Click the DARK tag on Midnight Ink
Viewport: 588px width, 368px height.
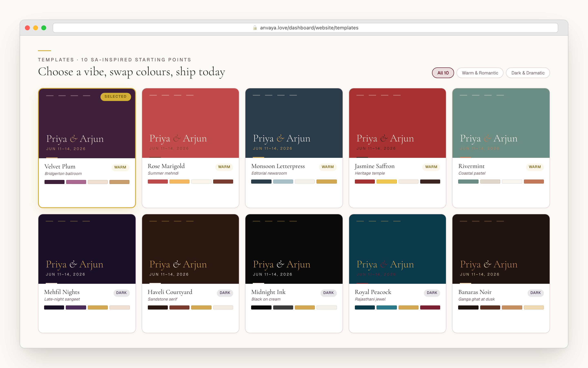coord(329,293)
